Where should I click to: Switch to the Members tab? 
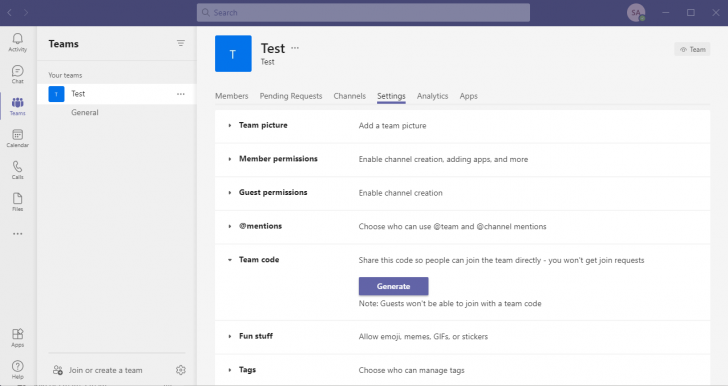pos(232,96)
